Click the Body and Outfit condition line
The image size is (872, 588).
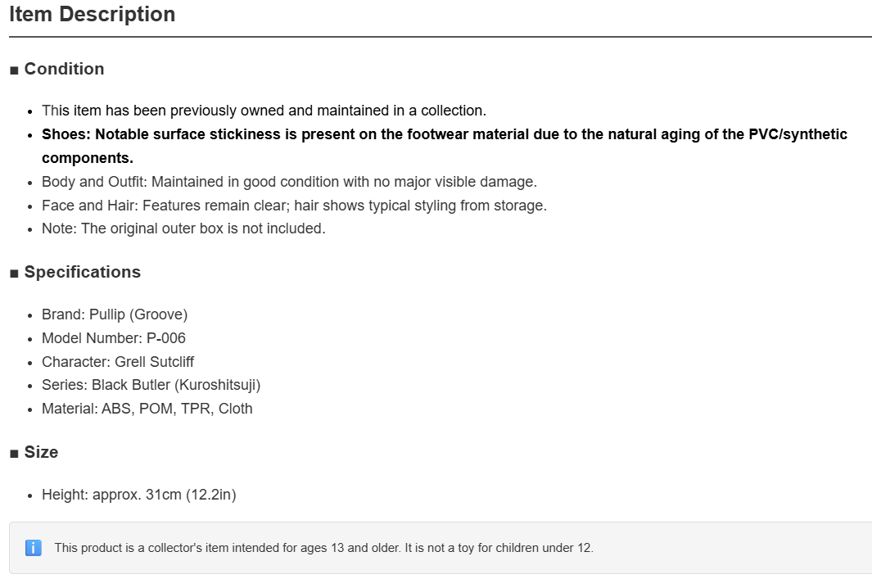(289, 182)
